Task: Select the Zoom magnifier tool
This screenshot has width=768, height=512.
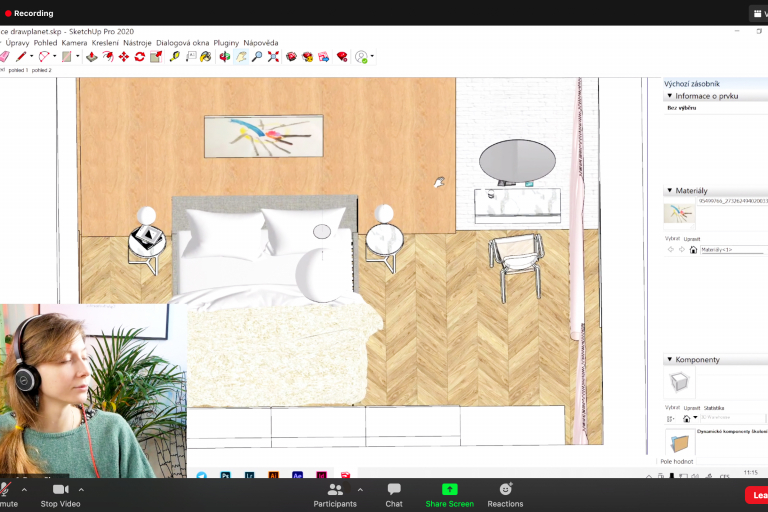Action: coord(257,57)
